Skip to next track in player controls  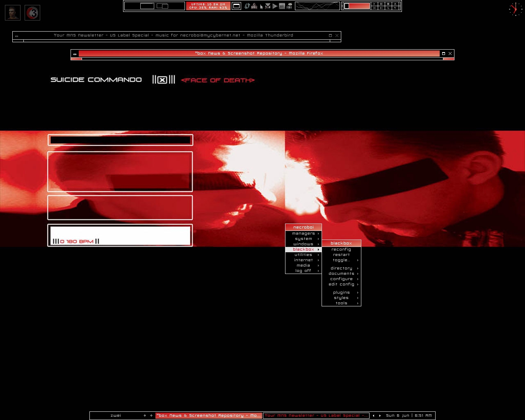(x=381, y=8)
